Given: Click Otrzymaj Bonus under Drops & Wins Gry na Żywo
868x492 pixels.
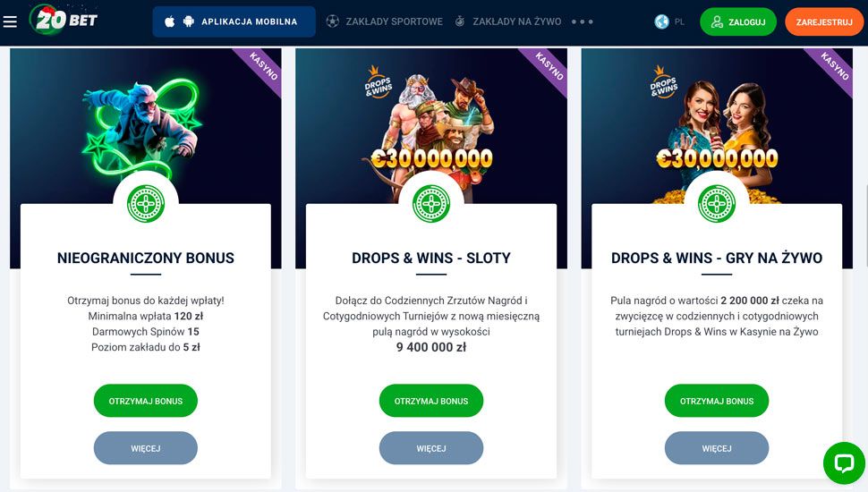Looking at the screenshot, I should coord(717,401).
